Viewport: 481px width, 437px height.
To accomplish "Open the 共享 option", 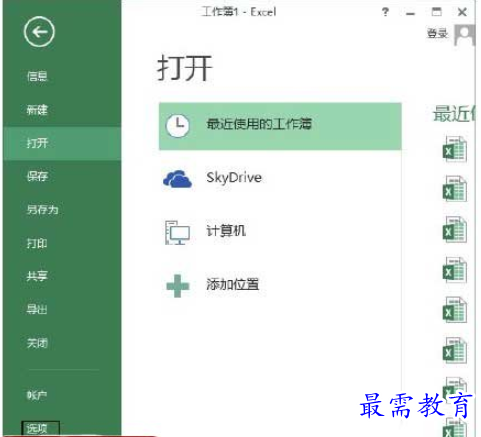I will (37, 276).
